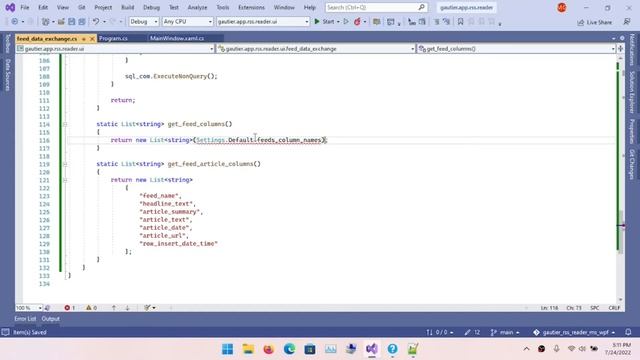
Task: Open the Extensions menu
Action: (251, 7)
